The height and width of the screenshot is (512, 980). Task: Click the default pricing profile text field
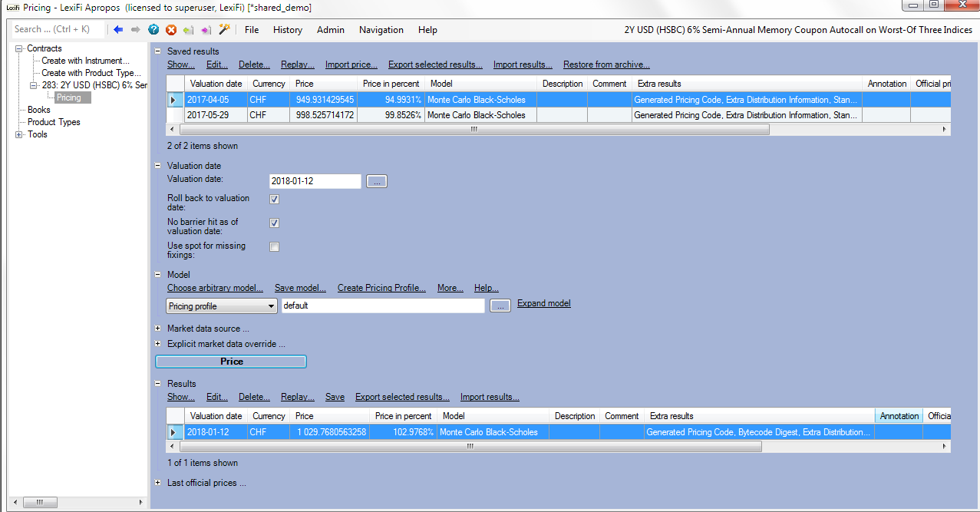tap(383, 306)
